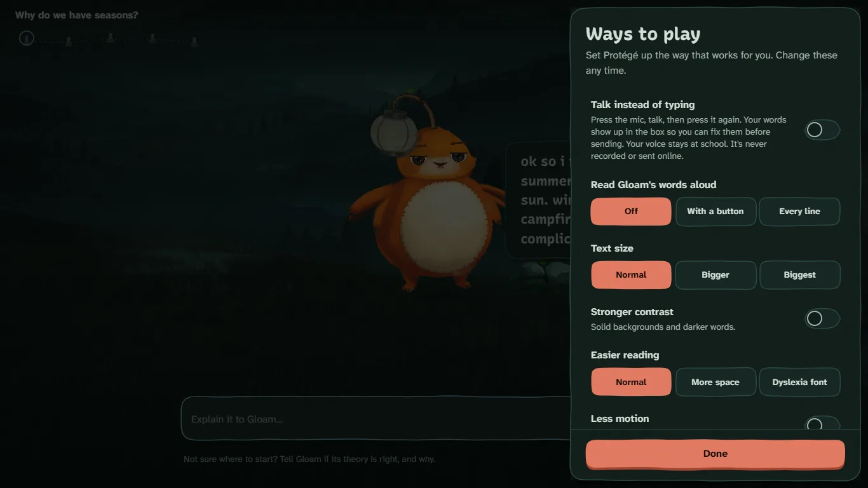Screen dimensions: 868x488
Task: Click the Stronger contrast label
Action: point(632,312)
